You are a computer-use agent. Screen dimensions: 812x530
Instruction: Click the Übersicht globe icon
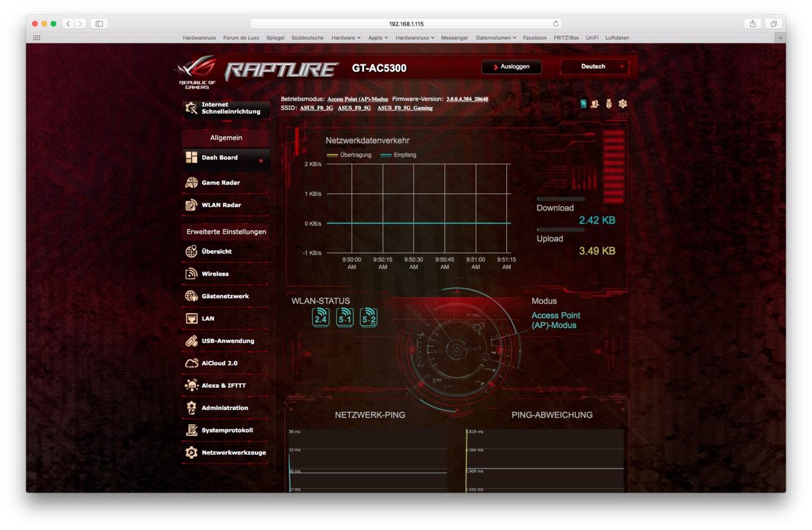191,252
